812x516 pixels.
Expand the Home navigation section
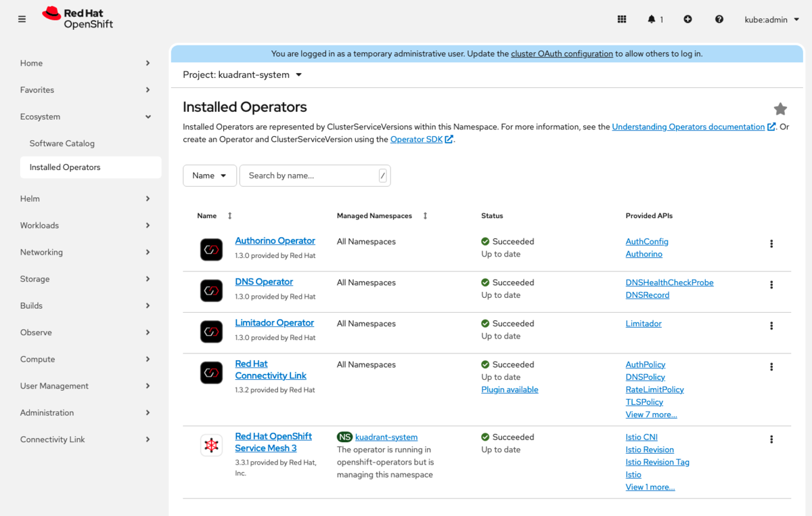pos(86,63)
